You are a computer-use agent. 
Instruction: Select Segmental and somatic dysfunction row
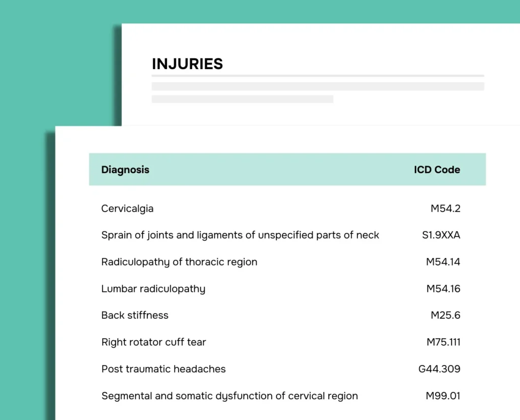coord(230,396)
